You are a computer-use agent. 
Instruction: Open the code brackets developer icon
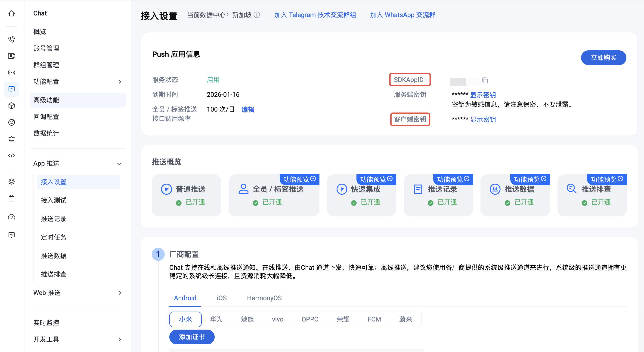click(x=12, y=156)
